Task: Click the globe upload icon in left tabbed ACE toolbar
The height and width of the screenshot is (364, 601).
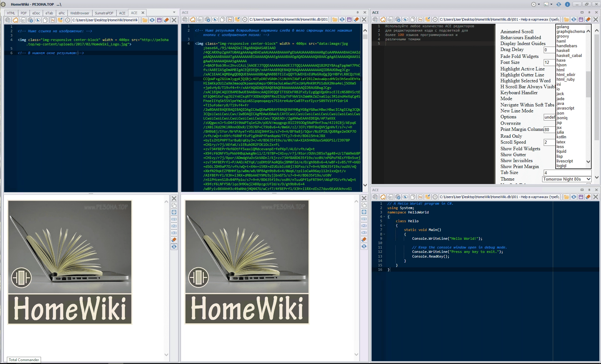Action: pyautogui.click(x=30, y=20)
